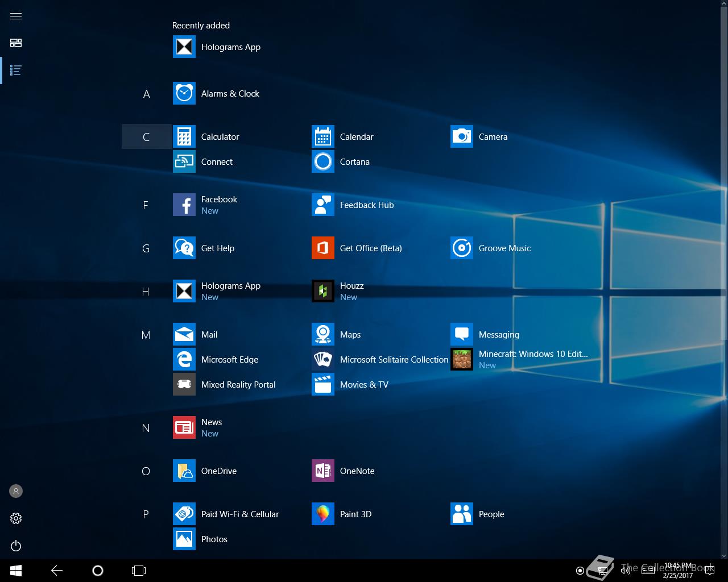Click the scroll down arrow of app list
728x582 pixels.
tap(724, 555)
